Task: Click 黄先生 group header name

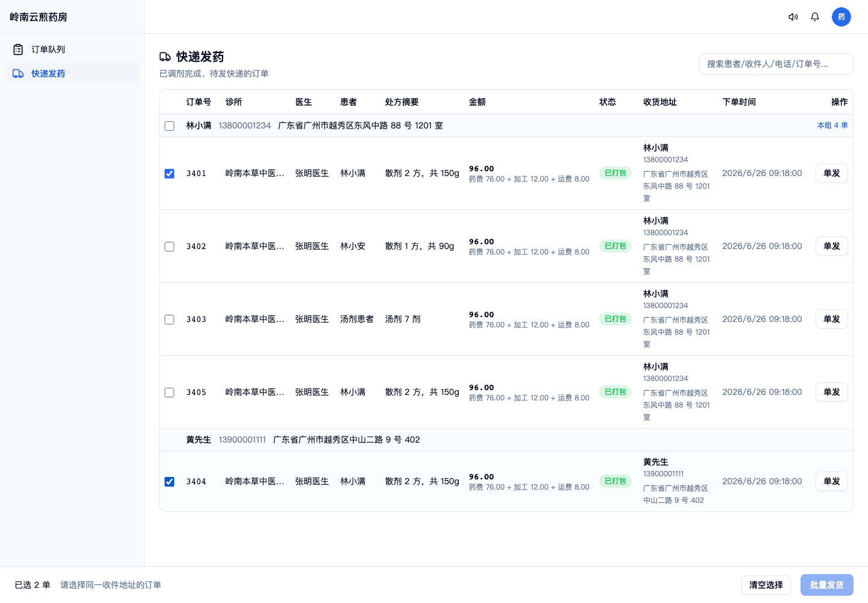Action: tap(198, 440)
